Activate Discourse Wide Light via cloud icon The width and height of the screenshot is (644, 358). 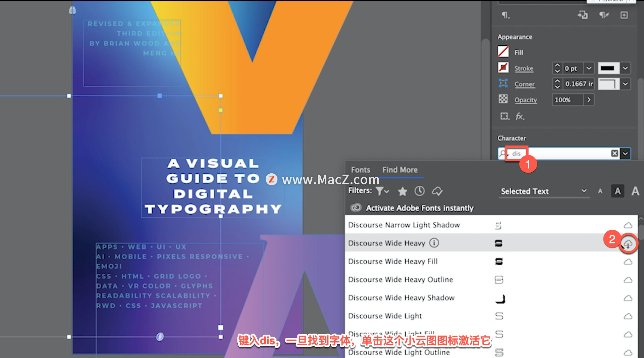[628, 316]
